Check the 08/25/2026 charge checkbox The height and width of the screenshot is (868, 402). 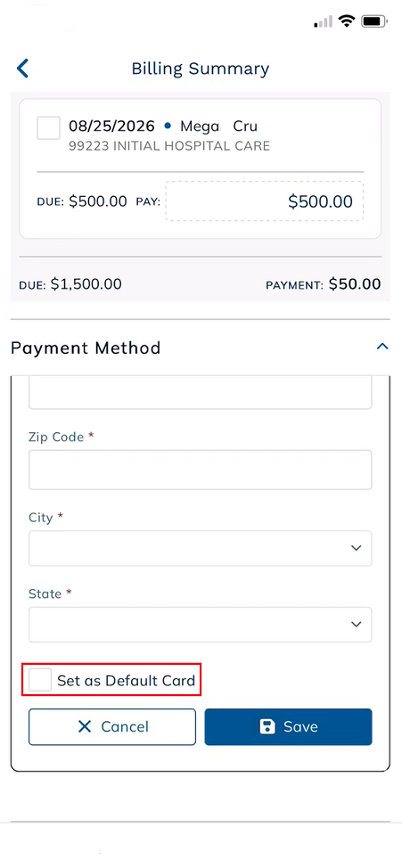(x=49, y=127)
